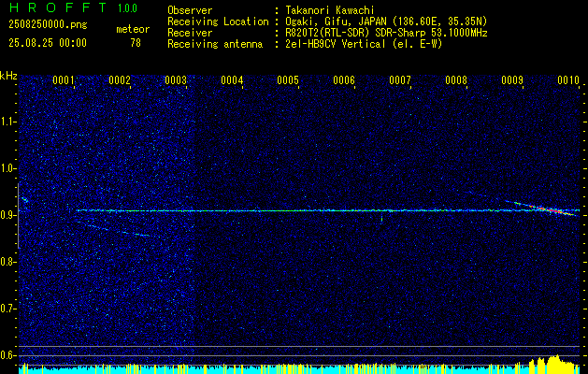Click the Observer field label

coord(190,10)
